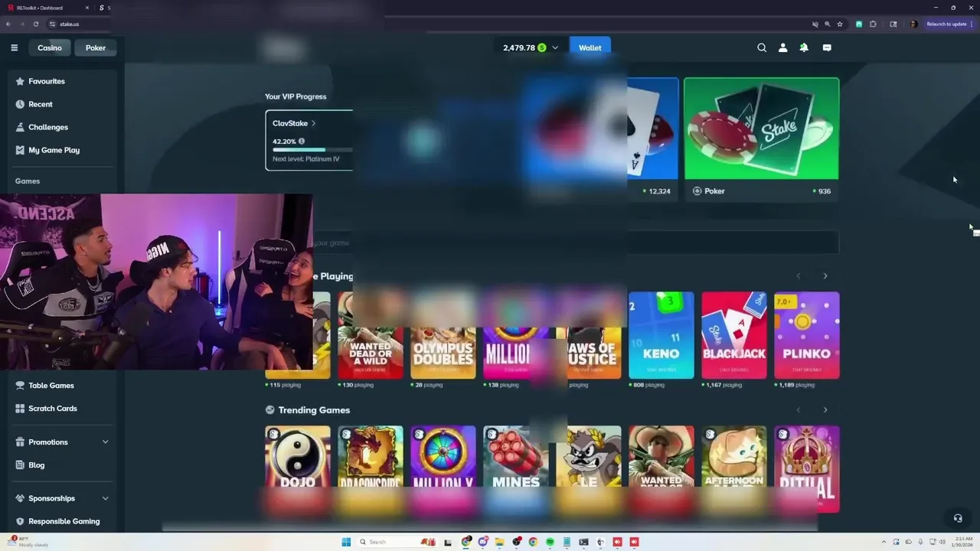
Task: Open My Game Play in sidebar
Action: tap(54, 150)
